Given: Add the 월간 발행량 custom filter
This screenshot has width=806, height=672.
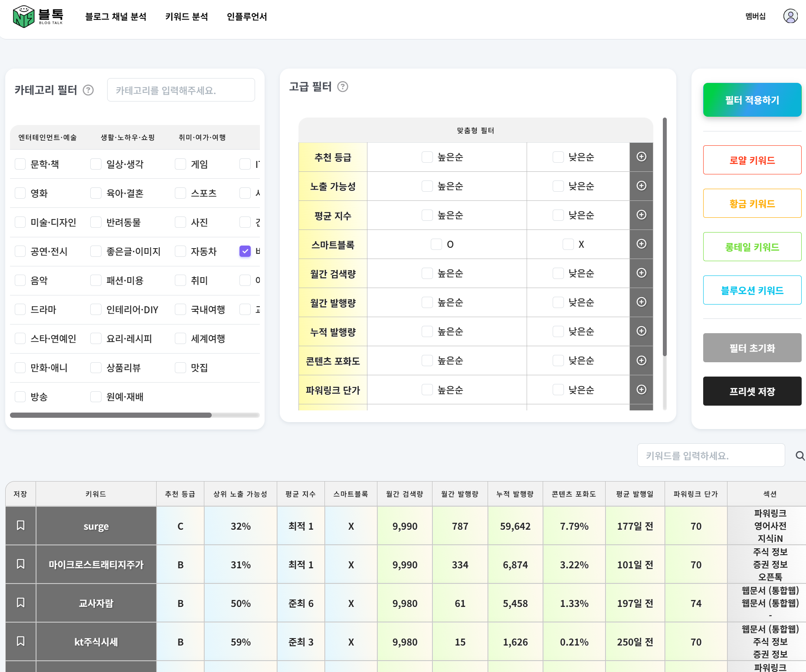Looking at the screenshot, I should click(x=641, y=302).
